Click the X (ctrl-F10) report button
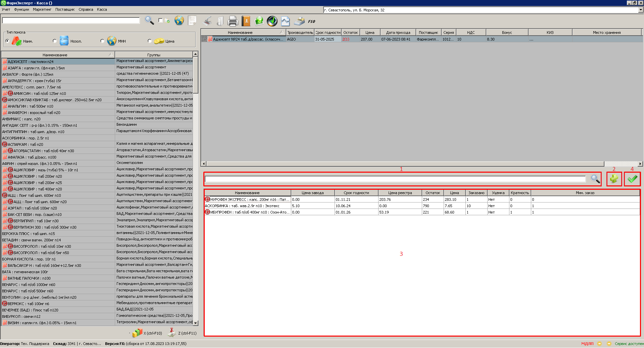The width and height of the screenshot is (644, 348). coord(147,333)
